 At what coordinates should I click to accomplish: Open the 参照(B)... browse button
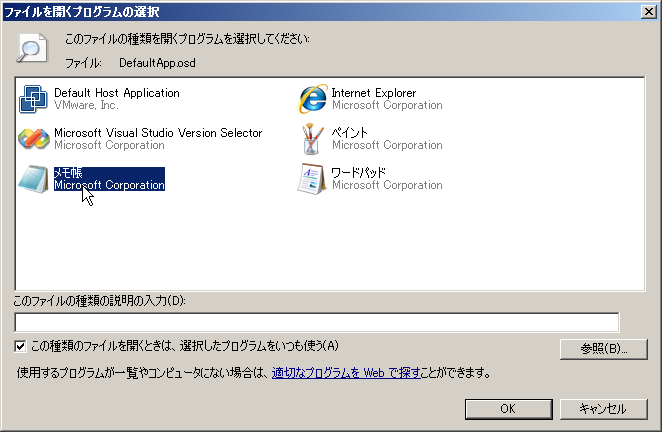603,349
